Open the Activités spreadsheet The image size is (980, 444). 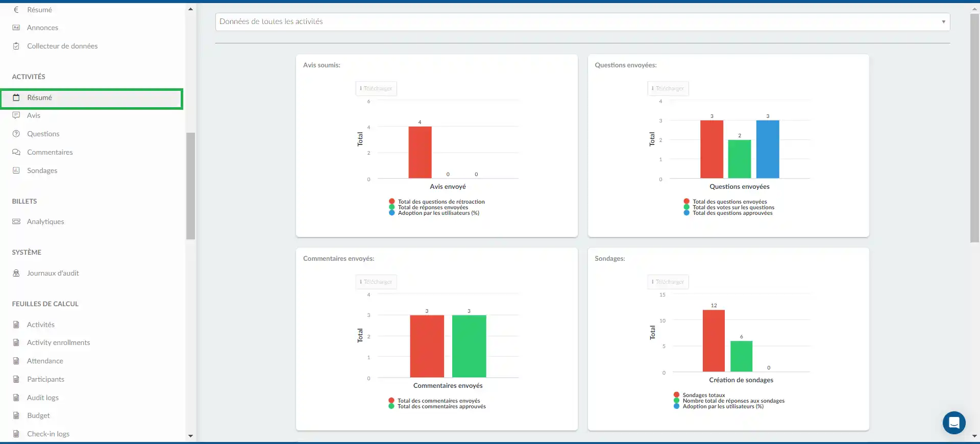point(41,325)
